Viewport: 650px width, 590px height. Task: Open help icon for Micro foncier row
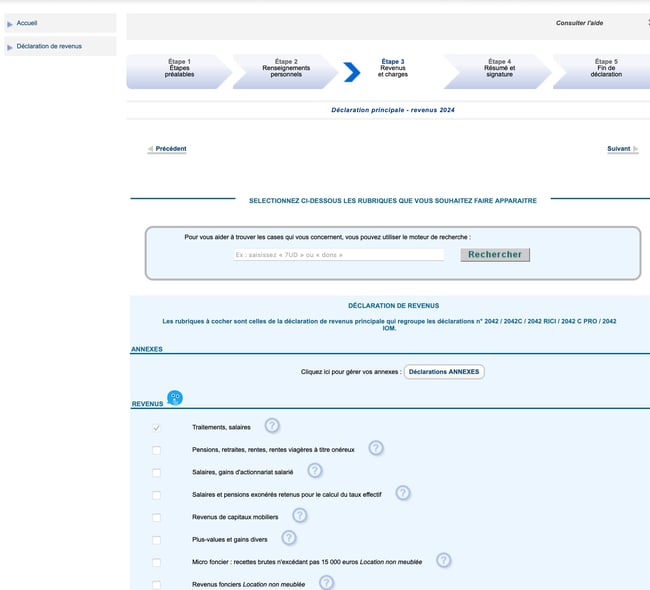coord(444,560)
